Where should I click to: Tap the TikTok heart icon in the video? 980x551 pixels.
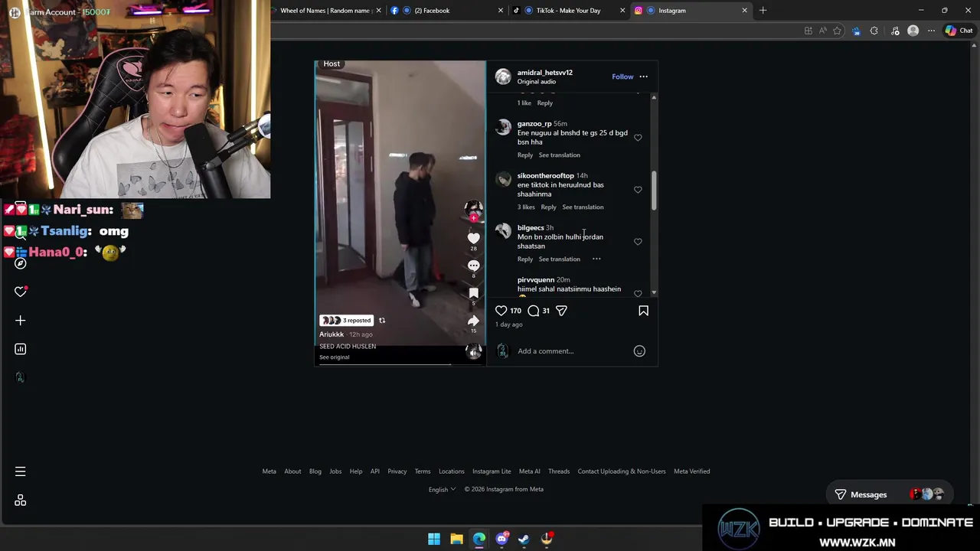[473, 238]
